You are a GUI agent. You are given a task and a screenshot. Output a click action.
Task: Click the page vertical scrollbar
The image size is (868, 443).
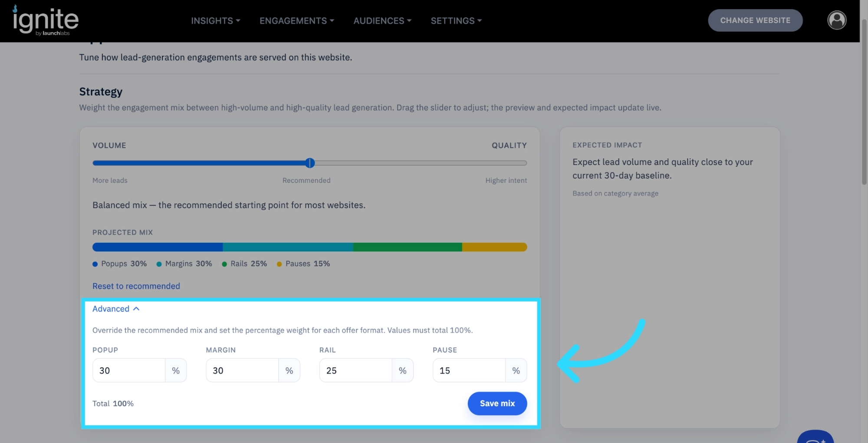tap(864, 102)
